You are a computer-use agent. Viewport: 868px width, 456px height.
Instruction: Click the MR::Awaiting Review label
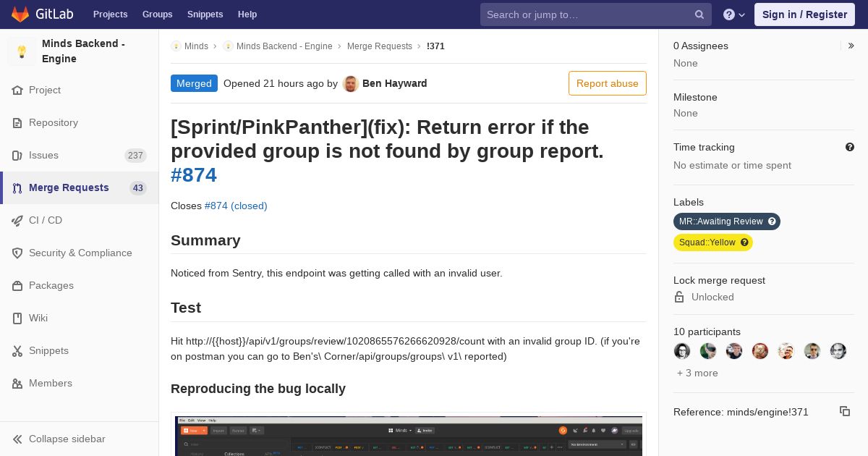(x=720, y=221)
